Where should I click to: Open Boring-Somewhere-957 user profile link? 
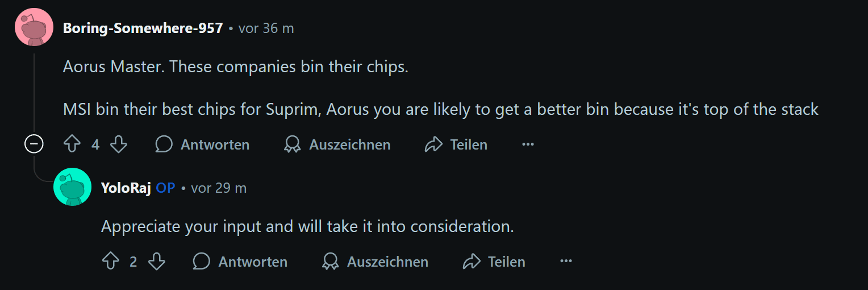(143, 28)
